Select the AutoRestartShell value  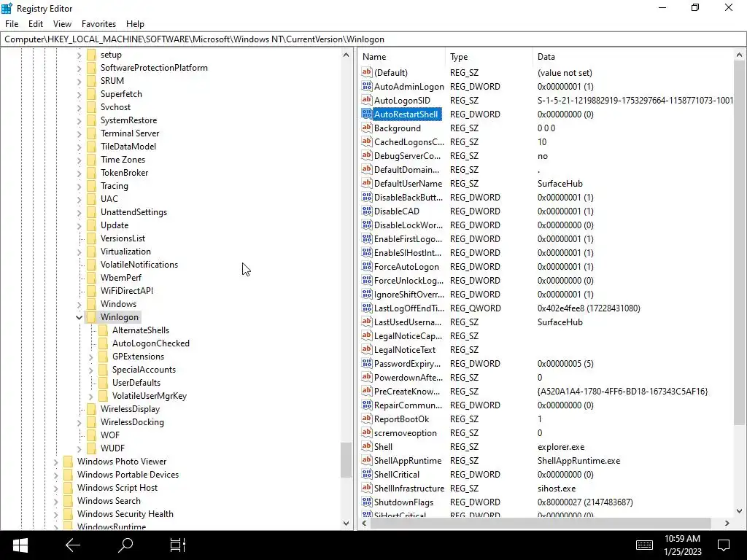point(406,114)
